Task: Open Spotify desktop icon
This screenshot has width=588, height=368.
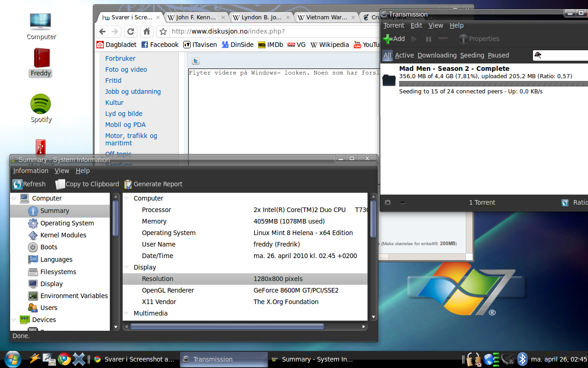Action: coord(41,109)
